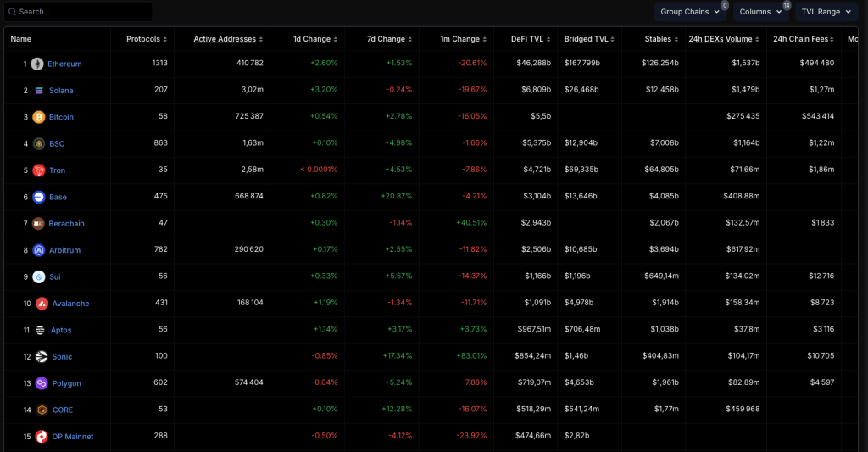Click the Tron chain logo icon

39,170
